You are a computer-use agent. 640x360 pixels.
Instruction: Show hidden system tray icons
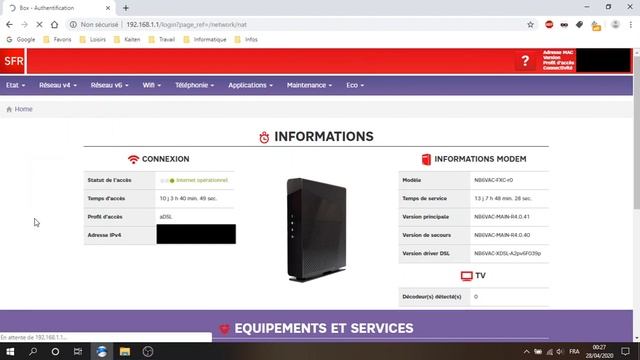(527, 351)
